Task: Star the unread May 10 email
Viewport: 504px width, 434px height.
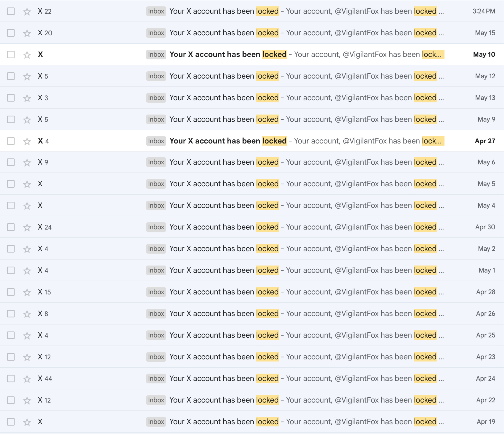Action: 27,55
